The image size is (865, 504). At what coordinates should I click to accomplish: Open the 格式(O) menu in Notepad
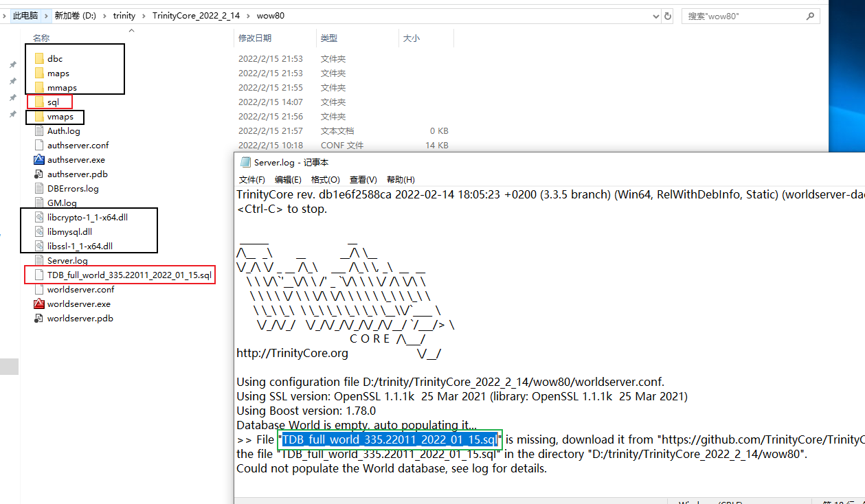click(326, 180)
